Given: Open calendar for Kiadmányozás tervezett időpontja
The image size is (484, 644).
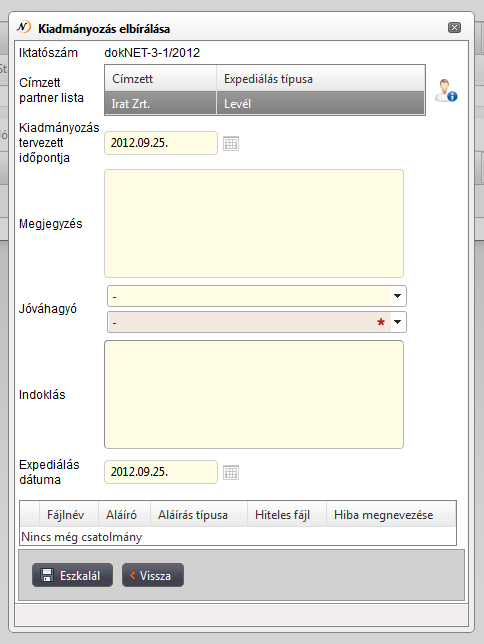Looking at the screenshot, I should (x=231, y=143).
